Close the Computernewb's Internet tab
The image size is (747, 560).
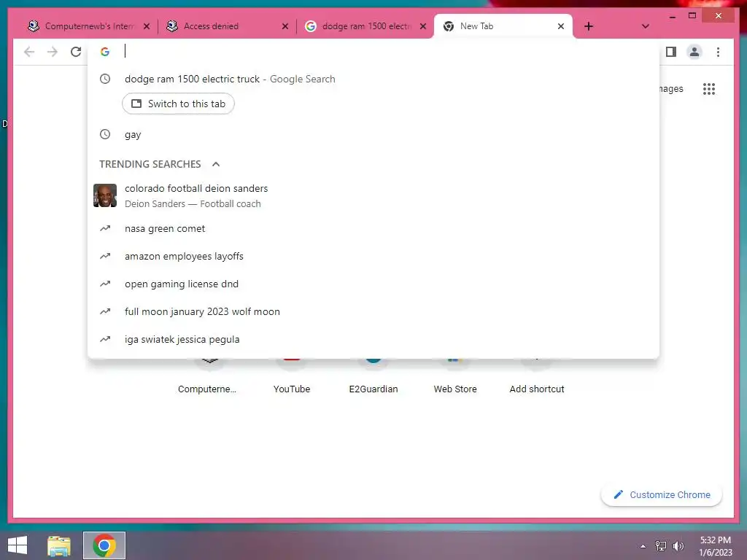point(147,26)
